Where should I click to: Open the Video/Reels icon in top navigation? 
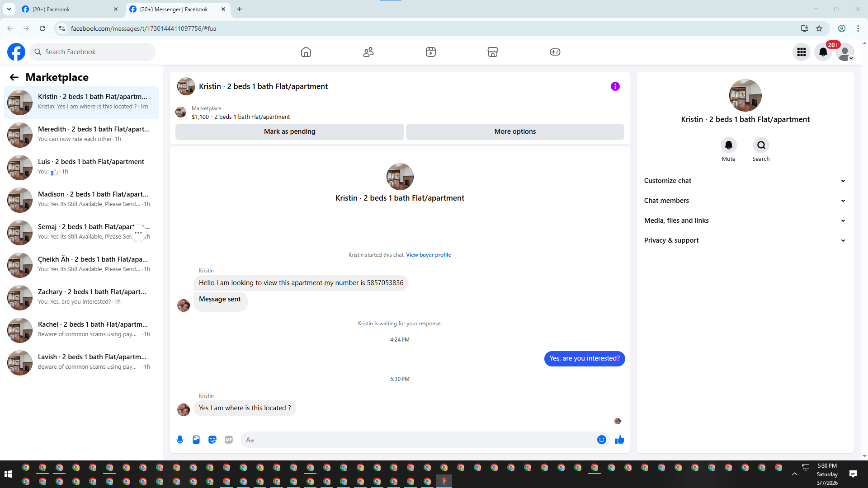click(431, 52)
